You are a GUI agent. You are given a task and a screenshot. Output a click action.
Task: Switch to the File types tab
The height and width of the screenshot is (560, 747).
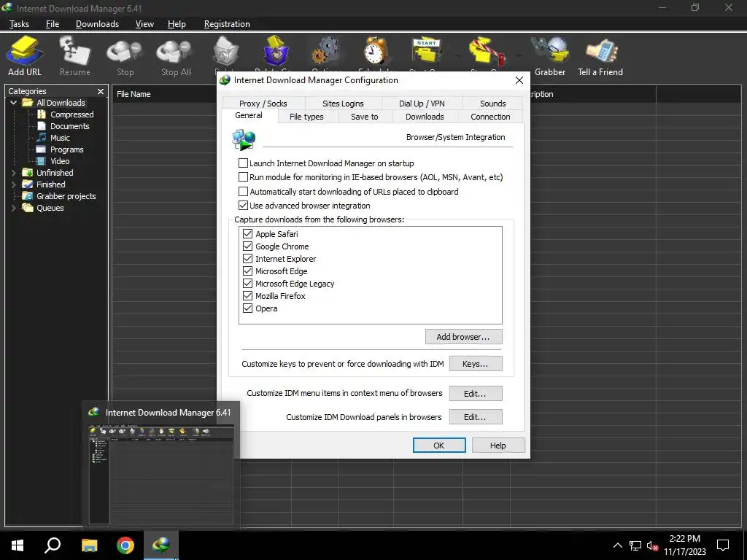[306, 117]
